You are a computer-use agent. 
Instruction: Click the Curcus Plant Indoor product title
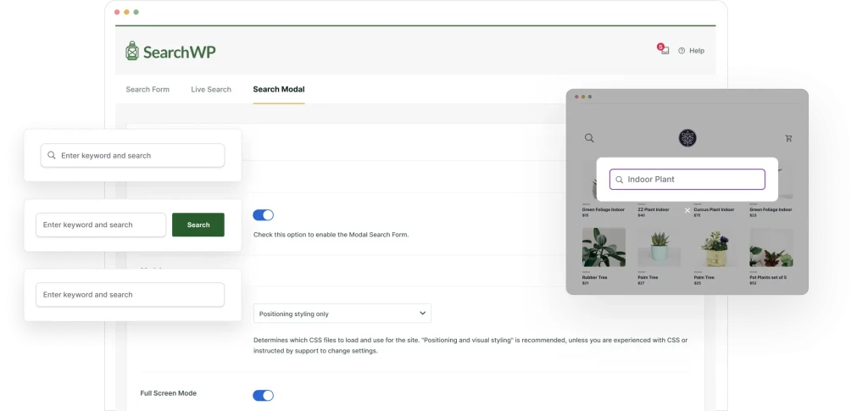[x=714, y=209]
